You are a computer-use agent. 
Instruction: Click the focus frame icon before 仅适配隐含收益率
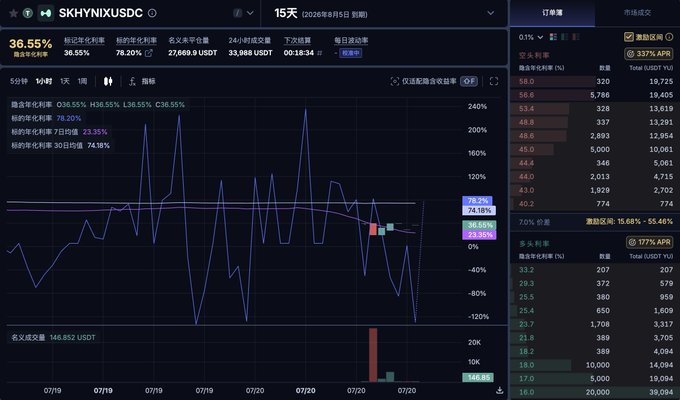pyautogui.click(x=395, y=81)
